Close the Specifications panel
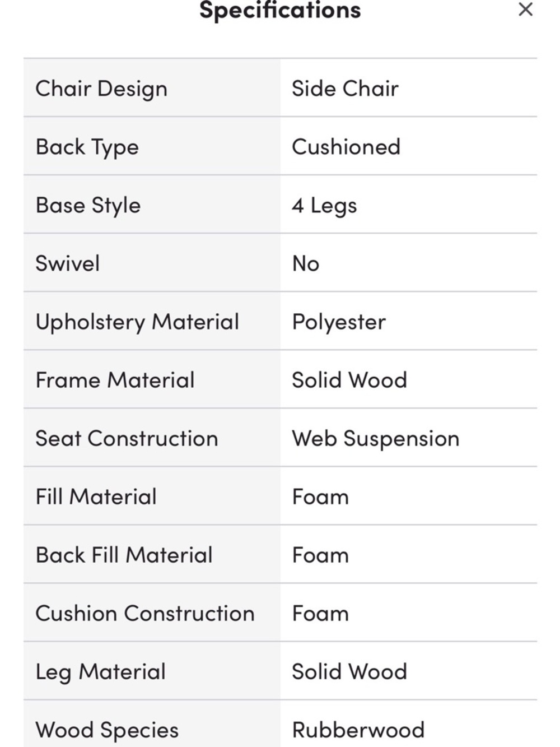Screen dimensions: 560x747 tap(525, 10)
